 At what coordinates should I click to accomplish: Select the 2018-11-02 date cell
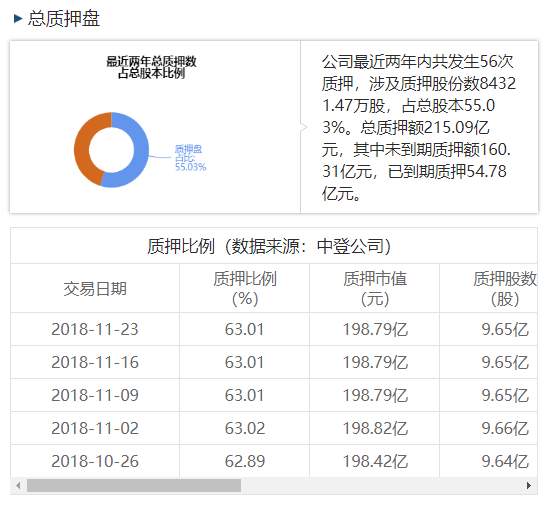click(95, 428)
